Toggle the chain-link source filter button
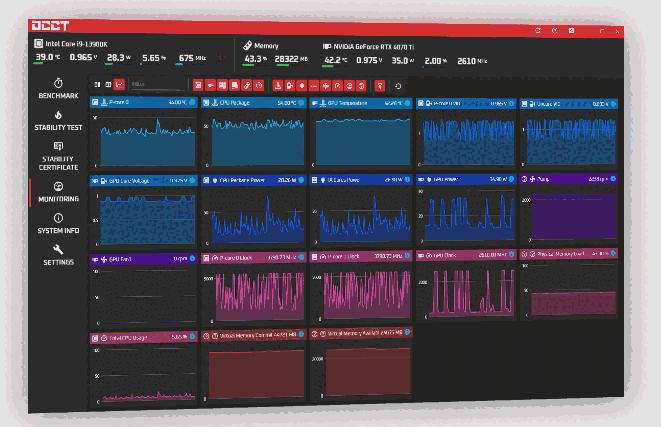The height and width of the screenshot is (427, 661). 247,86
